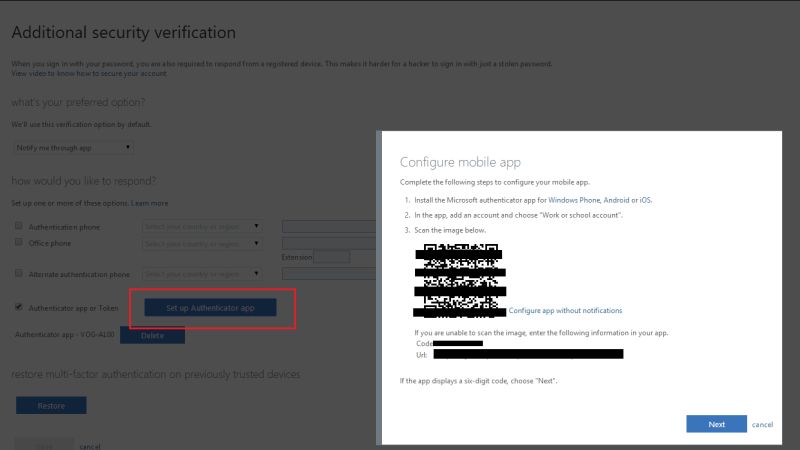This screenshot has height=450, width=800.
Task: Open country dropdown for Alternate authentication phone
Action: (203, 274)
